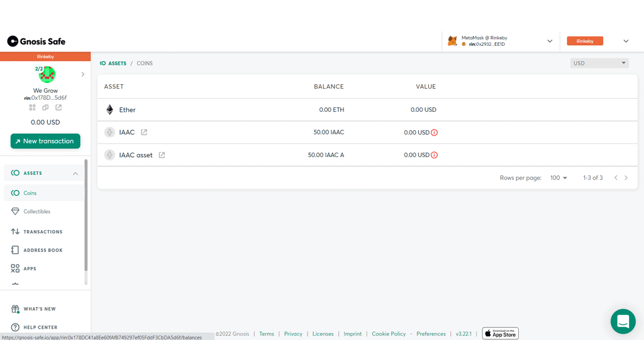Open the Cookie Policy link
Image resolution: width=644 pixels, height=362 pixels.
pyautogui.click(x=389, y=334)
